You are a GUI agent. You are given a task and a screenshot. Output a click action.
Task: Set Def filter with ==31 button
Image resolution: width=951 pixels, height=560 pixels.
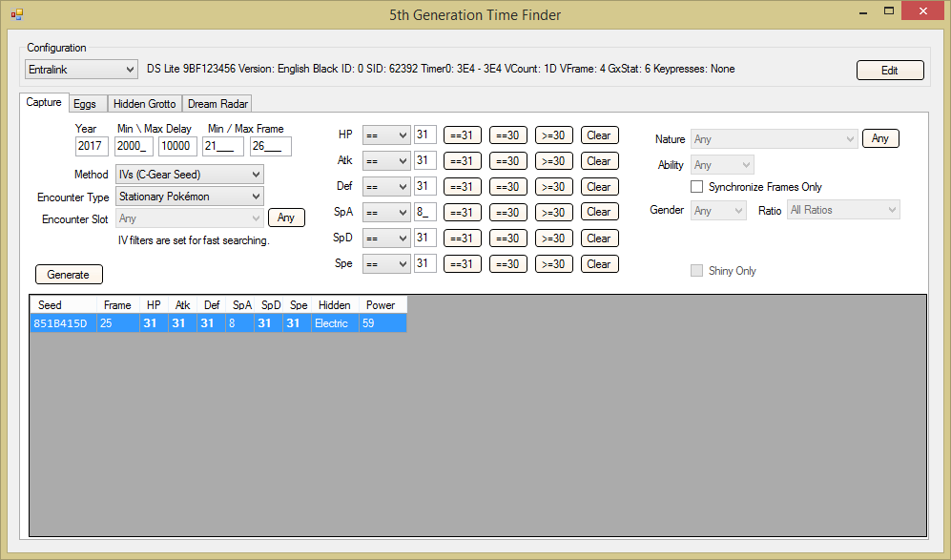click(463, 187)
